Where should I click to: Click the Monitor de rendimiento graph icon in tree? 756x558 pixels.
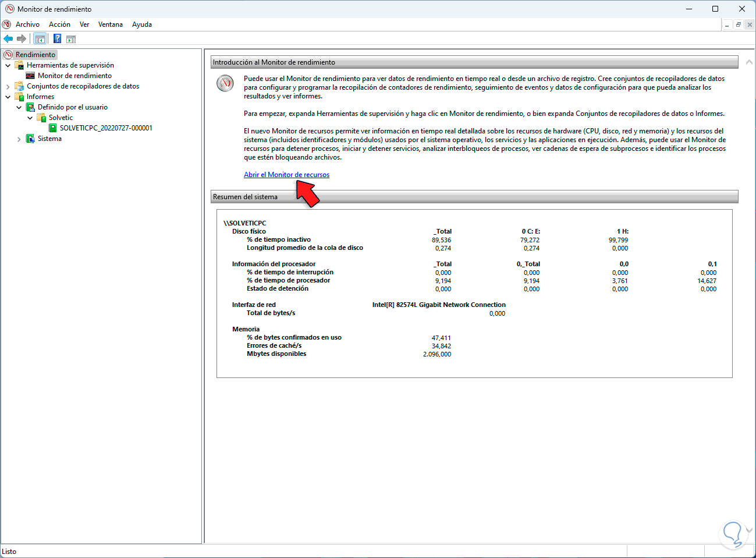[x=30, y=76]
